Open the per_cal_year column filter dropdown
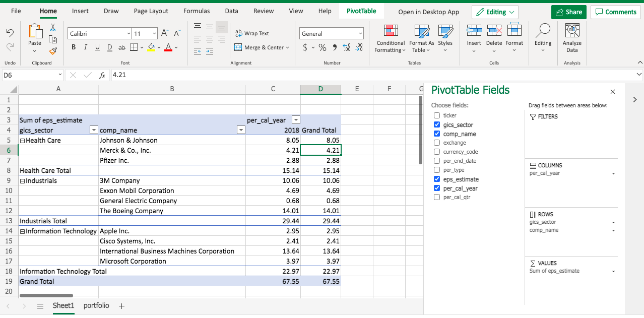 [x=296, y=120]
